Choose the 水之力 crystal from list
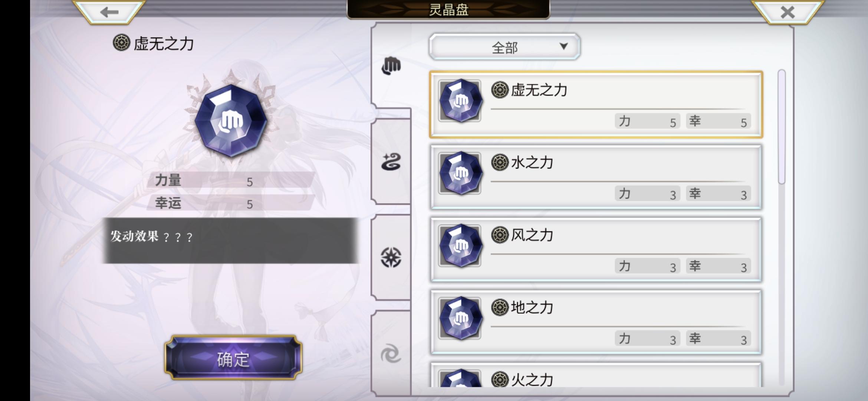The height and width of the screenshot is (401, 868). [x=596, y=177]
